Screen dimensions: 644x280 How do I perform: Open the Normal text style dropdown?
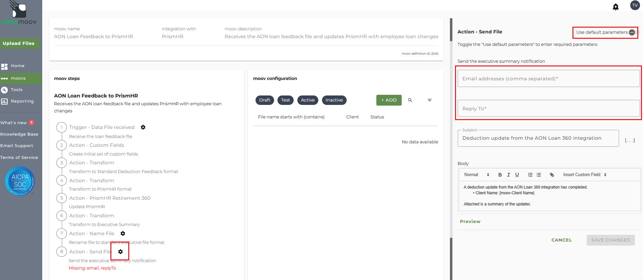pyautogui.click(x=477, y=175)
